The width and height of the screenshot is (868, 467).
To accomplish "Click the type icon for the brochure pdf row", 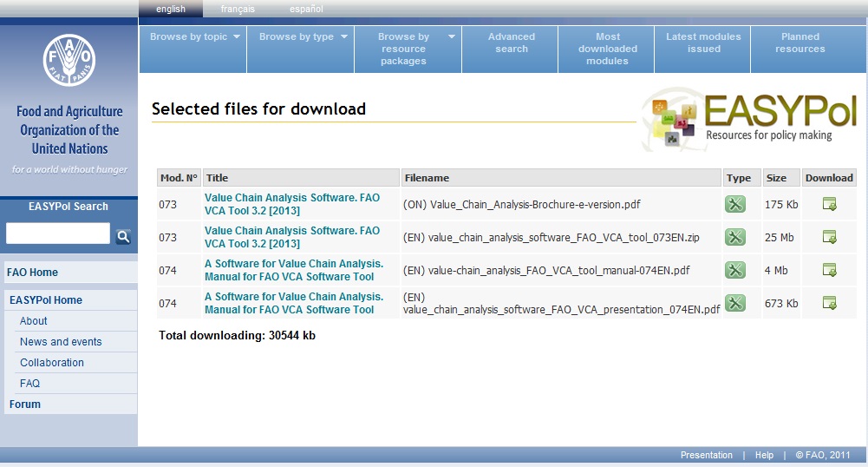I will [735, 205].
